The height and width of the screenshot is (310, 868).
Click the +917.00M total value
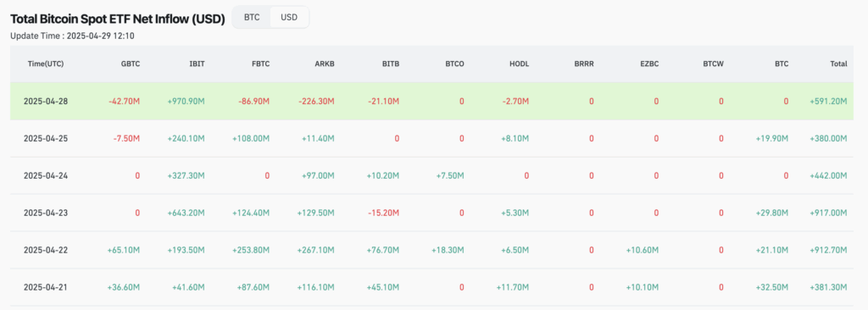[829, 213]
